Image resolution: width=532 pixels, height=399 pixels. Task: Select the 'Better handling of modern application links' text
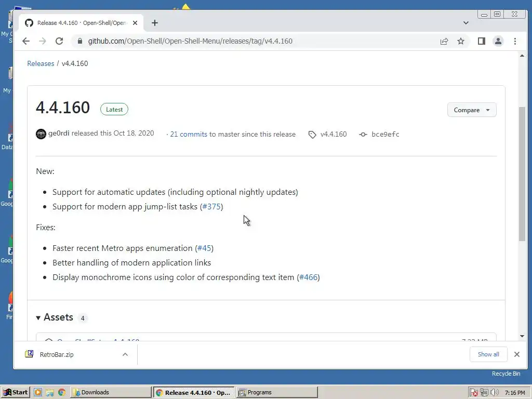[x=131, y=263]
